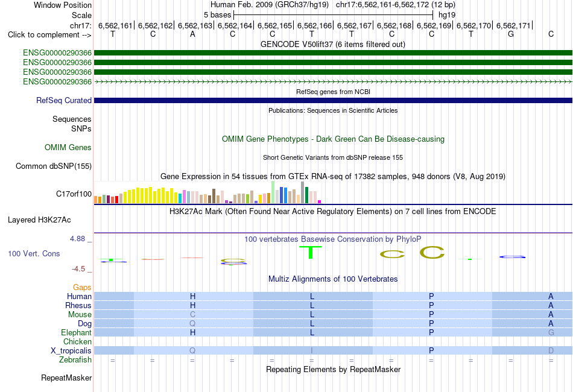
Task: Click the G nucleotide in the base row
Action: click(x=511, y=34)
